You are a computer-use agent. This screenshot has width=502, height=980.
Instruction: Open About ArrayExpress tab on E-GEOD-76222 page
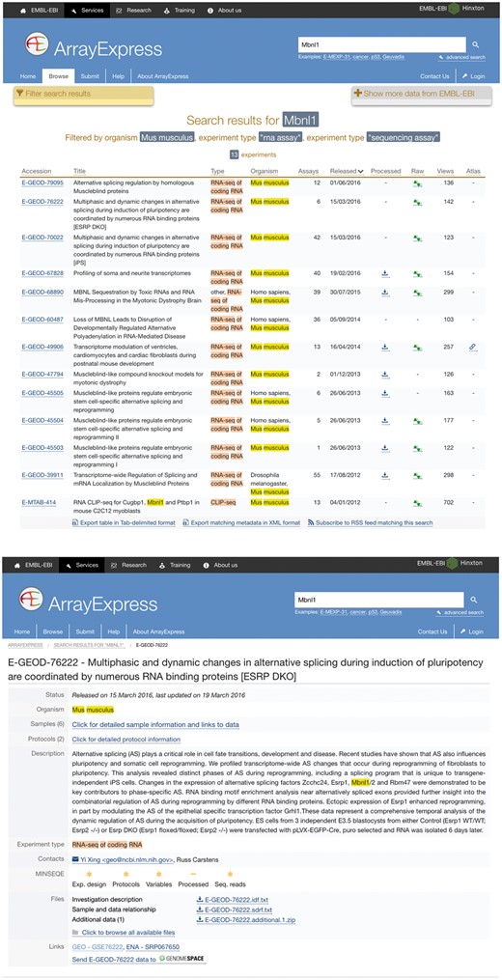pyautogui.click(x=158, y=631)
